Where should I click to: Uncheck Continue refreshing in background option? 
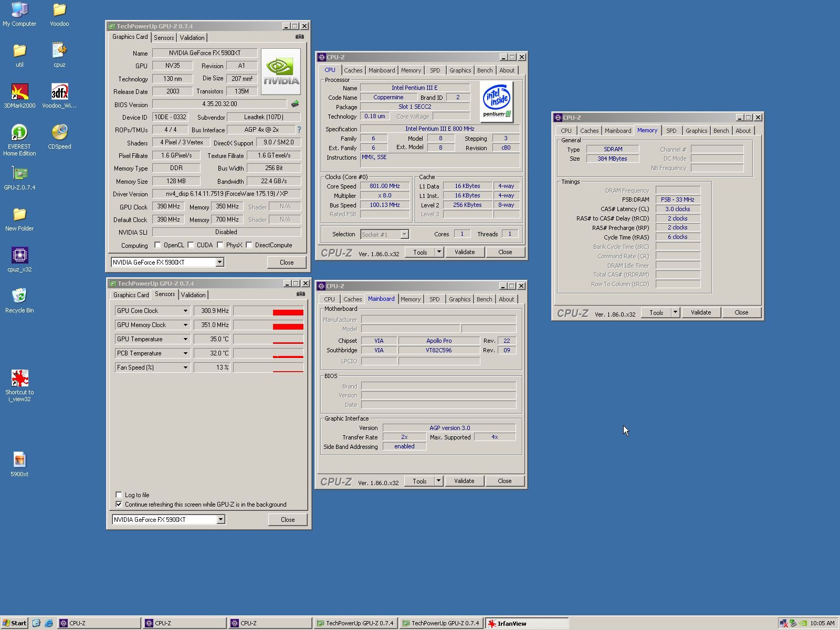tap(119, 504)
